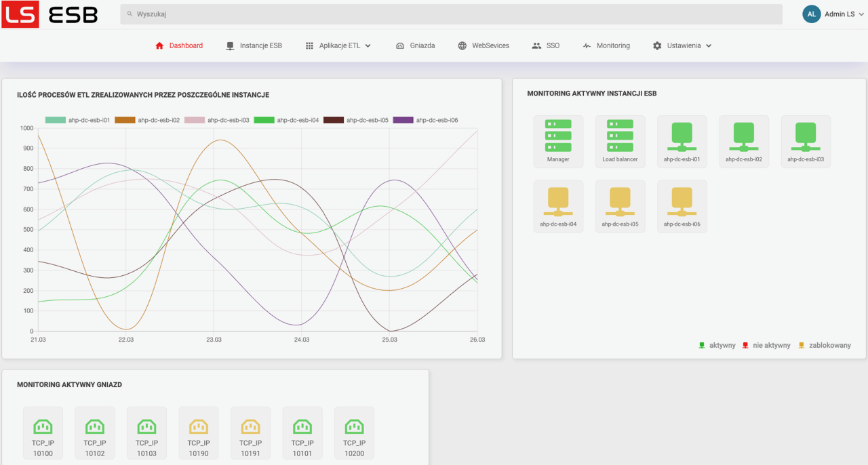Click the ahp-dc-esb-i02 orange color swatch

coord(125,120)
